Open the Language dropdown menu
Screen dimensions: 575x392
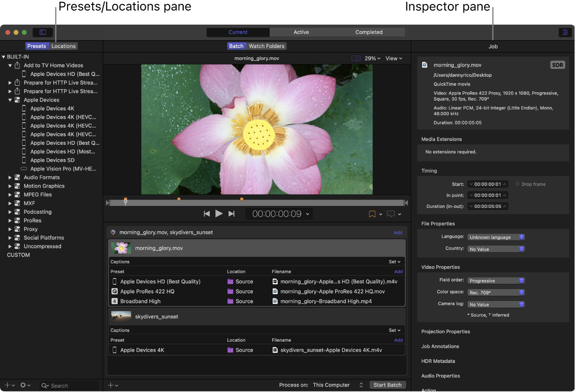[496, 237]
